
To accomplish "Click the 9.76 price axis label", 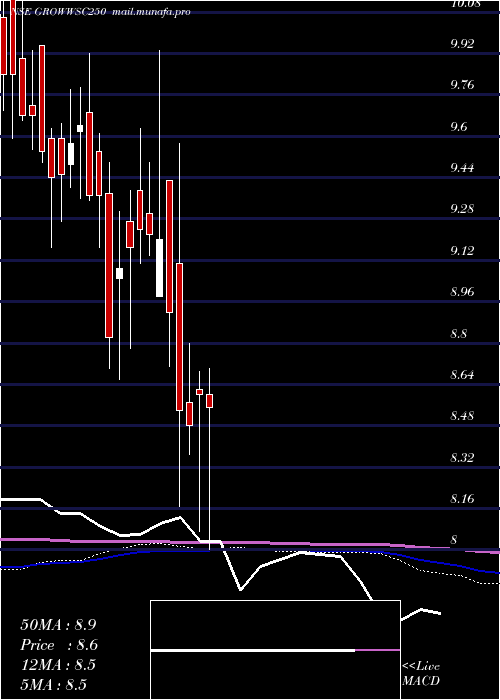I will tap(462, 85).
